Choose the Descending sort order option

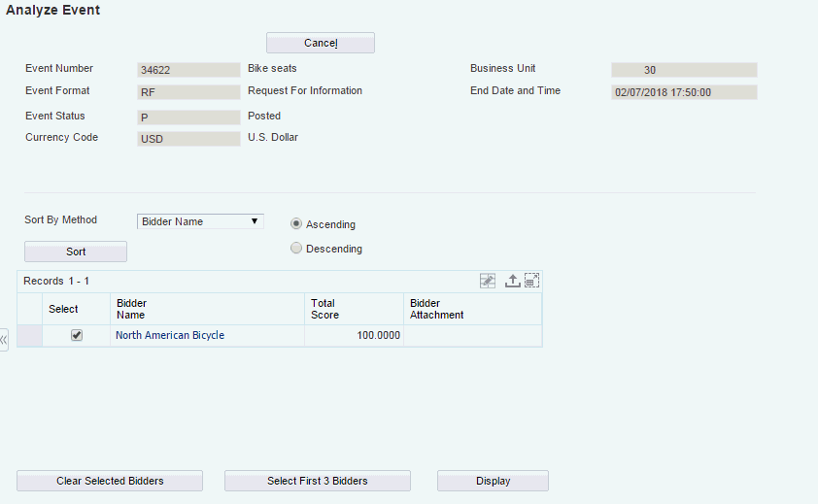pyautogui.click(x=295, y=249)
